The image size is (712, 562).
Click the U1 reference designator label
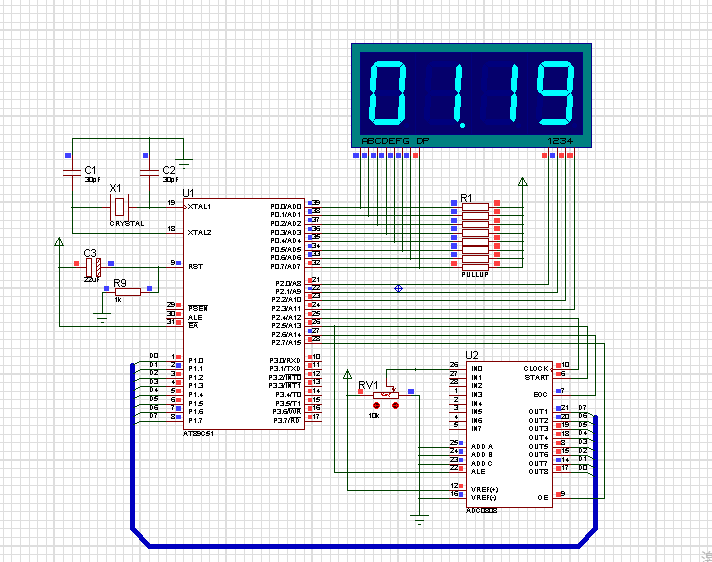pos(188,193)
